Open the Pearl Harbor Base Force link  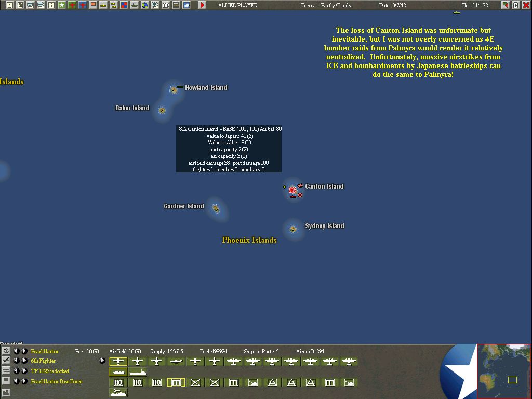point(57,381)
